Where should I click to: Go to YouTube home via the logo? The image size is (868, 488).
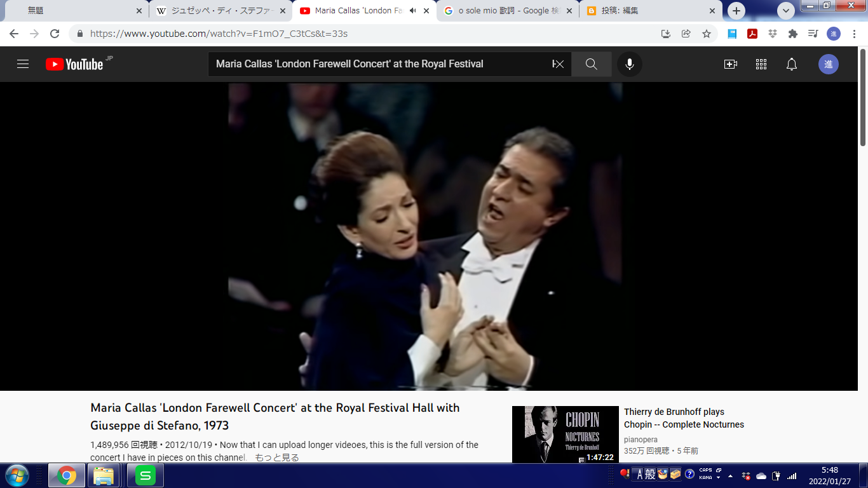coord(74,64)
